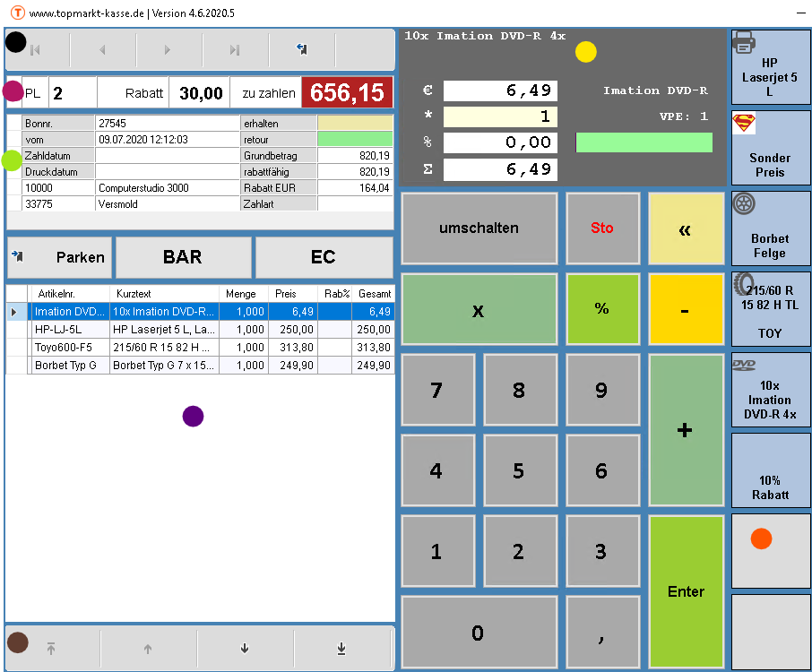Viewport: 812px width, 672px height.
Task: Click the green bar in the product display
Action: point(644,142)
